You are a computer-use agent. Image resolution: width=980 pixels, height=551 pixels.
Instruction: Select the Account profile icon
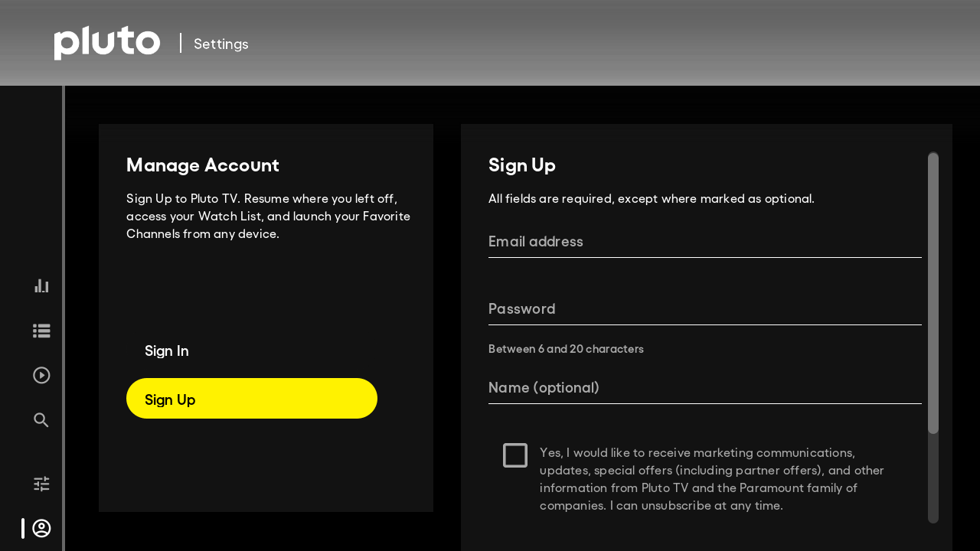[41, 528]
